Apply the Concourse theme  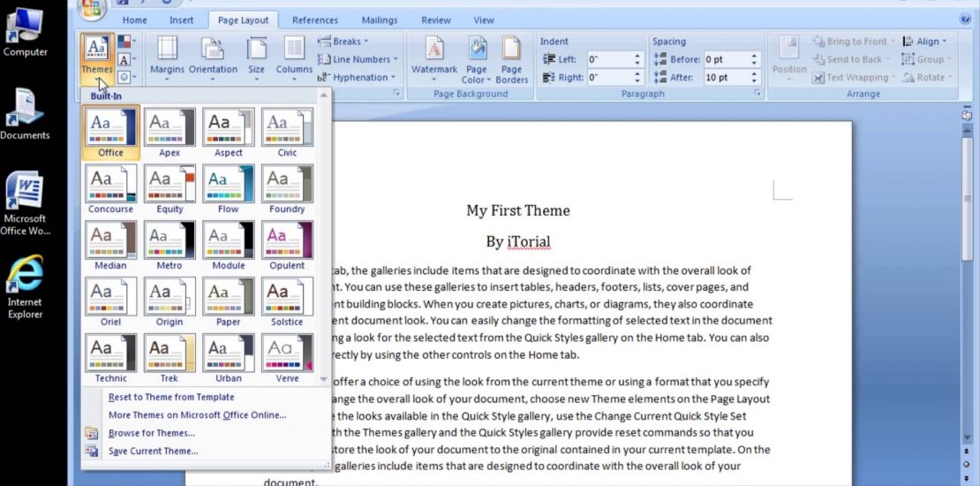[x=110, y=188]
